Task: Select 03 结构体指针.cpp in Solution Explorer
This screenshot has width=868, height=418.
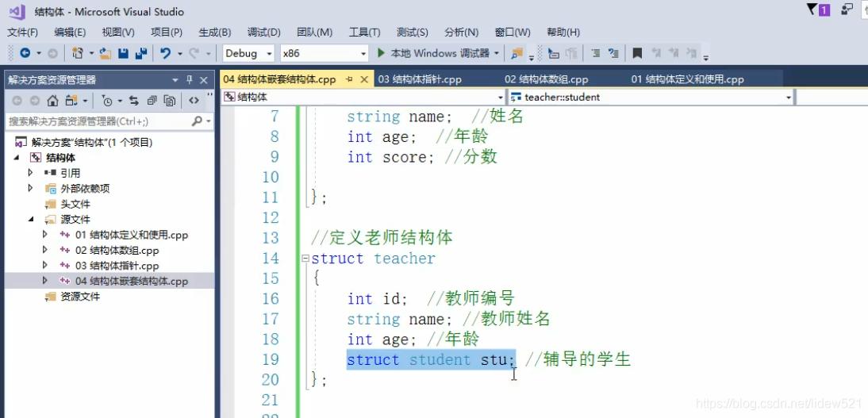Action: (117, 266)
